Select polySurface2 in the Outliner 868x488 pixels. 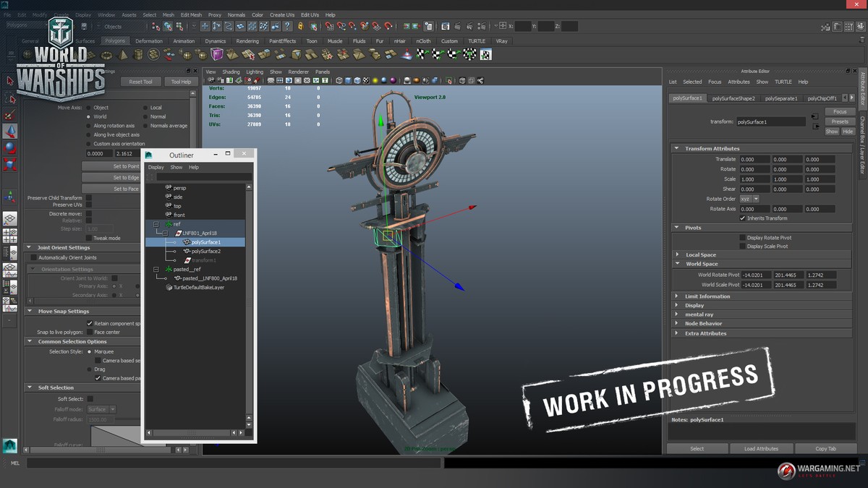point(206,251)
